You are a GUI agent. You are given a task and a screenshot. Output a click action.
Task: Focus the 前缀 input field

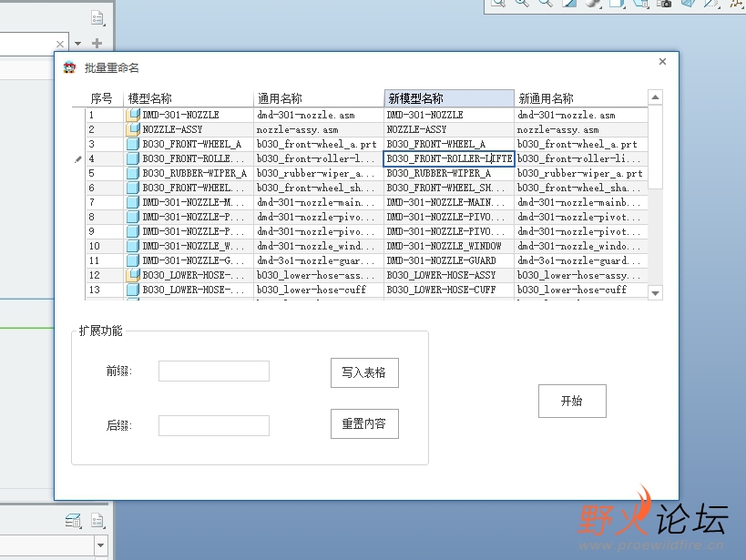214,372
